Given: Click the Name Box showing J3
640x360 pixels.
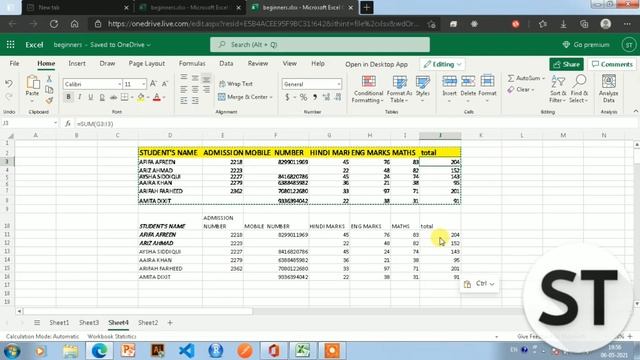Looking at the screenshot, I should [x=29, y=123].
